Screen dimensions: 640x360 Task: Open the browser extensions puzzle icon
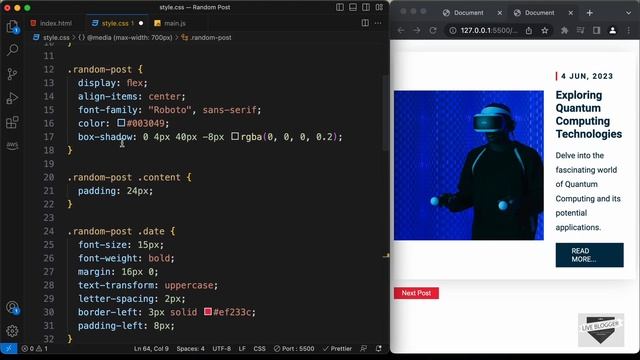pyautogui.click(x=564, y=31)
